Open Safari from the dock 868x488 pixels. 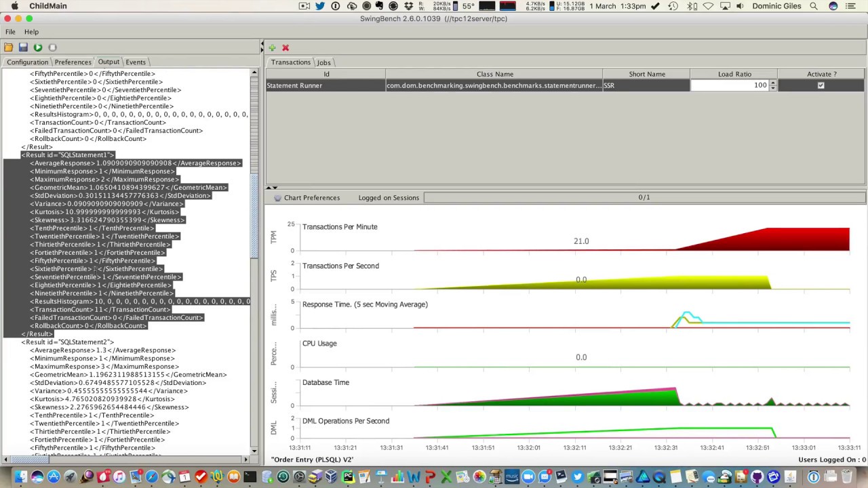click(x=152, y=476)
